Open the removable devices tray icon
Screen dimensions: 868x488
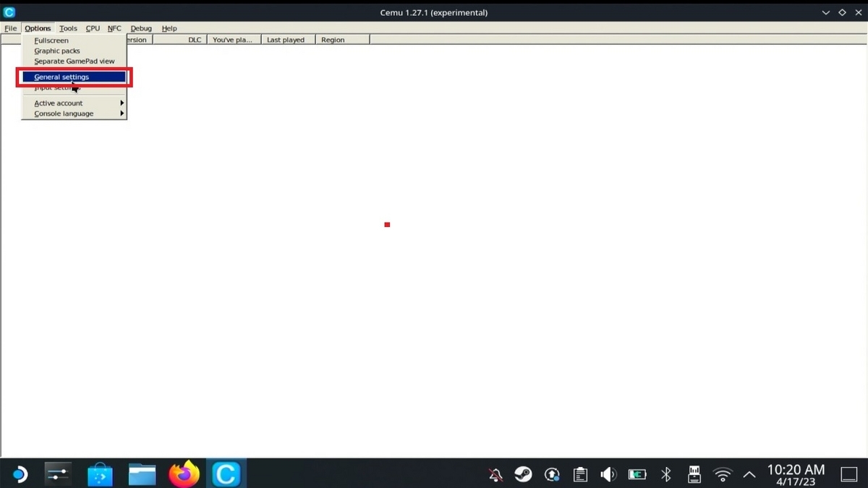pyautogui.click(x=694, y=475)
